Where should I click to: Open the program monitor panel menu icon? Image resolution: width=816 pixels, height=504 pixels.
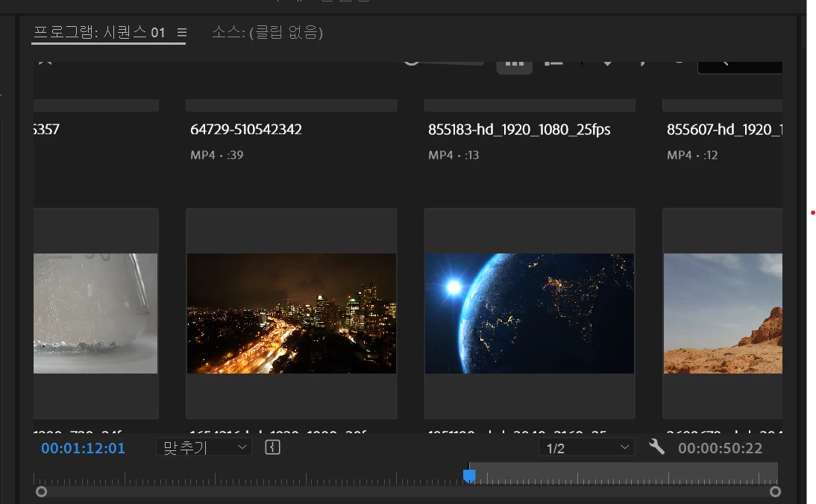click(181, 33)
